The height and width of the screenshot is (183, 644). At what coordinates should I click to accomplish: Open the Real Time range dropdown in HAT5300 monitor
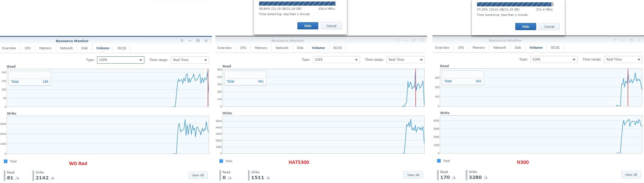pyautogui.click(x=405, y=60)
